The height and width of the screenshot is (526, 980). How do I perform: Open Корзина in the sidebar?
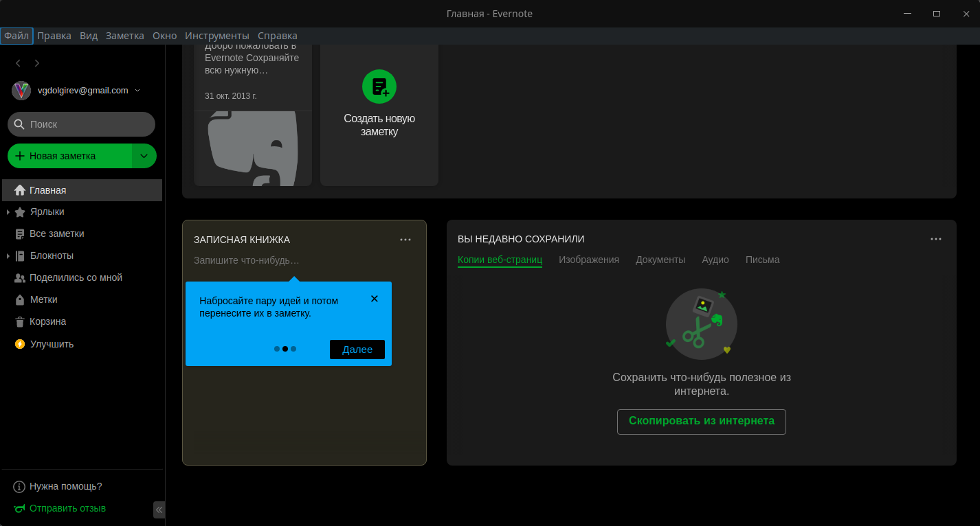[48, 322]
